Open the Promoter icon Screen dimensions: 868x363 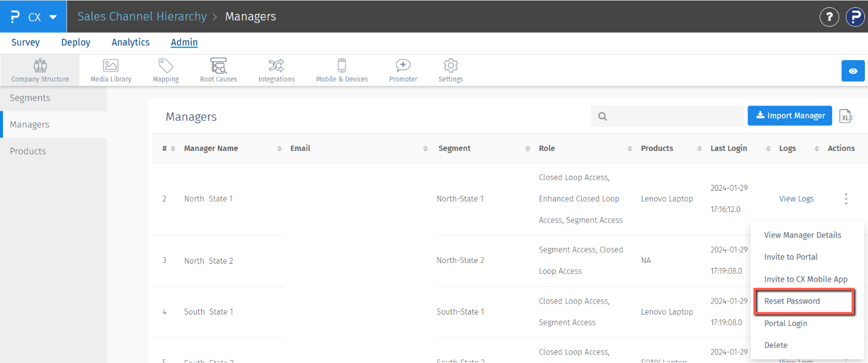[403, 66]
